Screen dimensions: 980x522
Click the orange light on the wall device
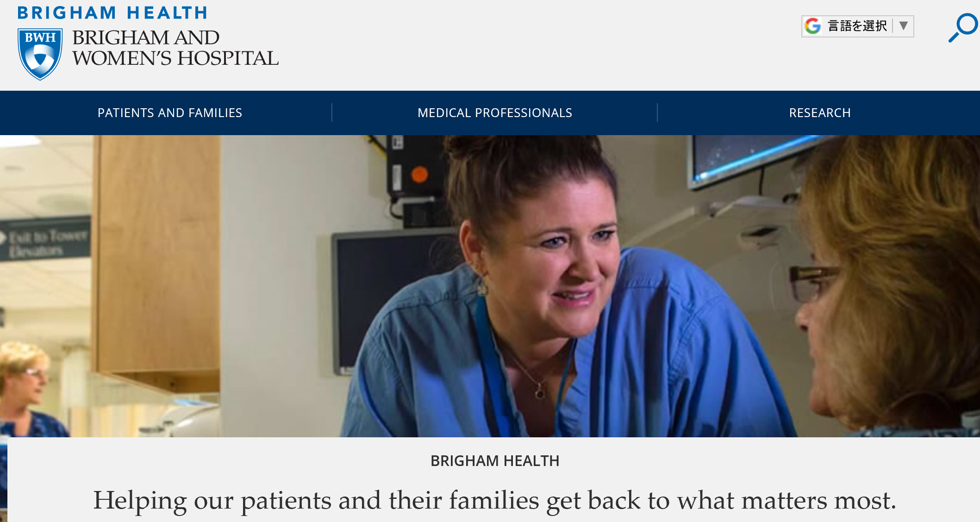419,175
